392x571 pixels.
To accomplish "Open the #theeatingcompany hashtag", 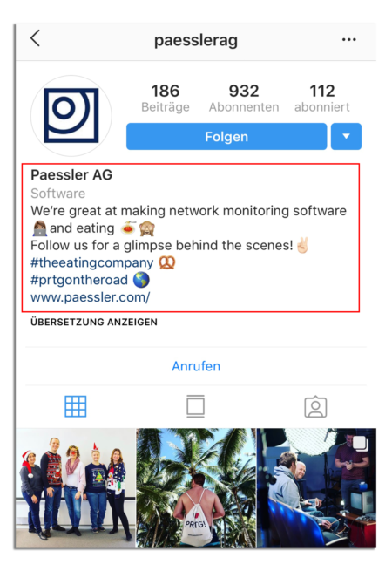I will click(x=92, y=262).
